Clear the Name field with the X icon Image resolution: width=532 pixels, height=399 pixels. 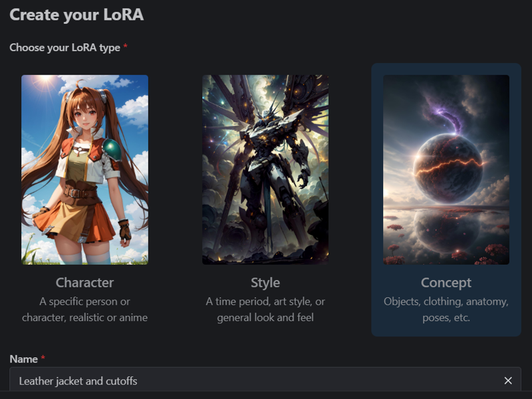508,380
